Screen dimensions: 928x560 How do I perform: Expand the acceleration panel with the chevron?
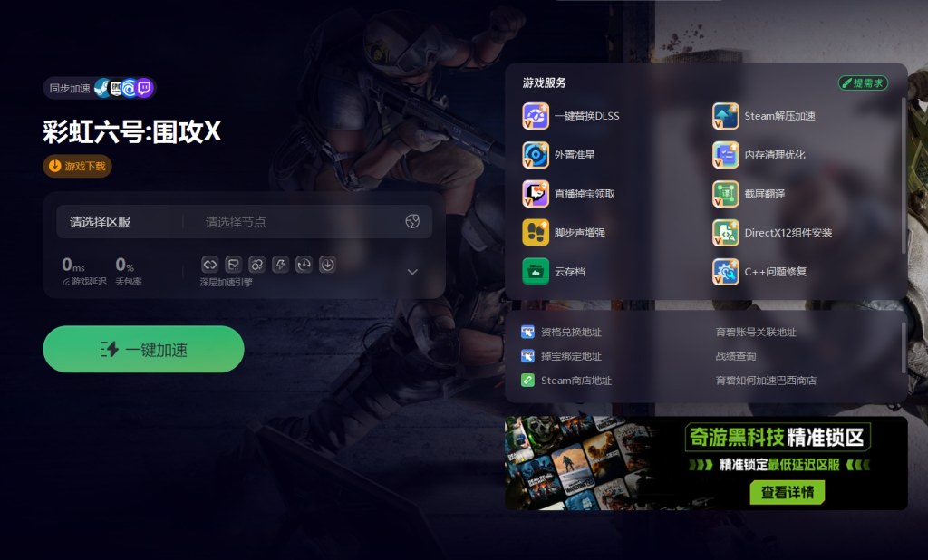click(412, 272)
